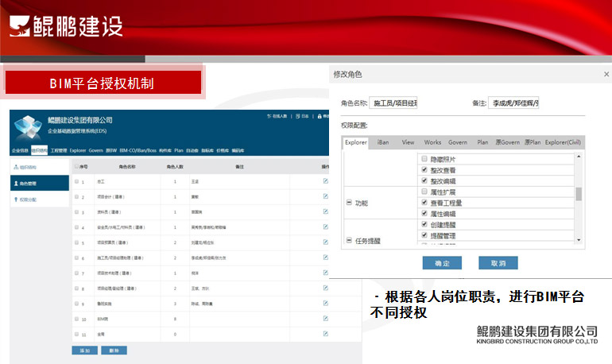Click edit icon for role row 8

[x=326, y=288]
